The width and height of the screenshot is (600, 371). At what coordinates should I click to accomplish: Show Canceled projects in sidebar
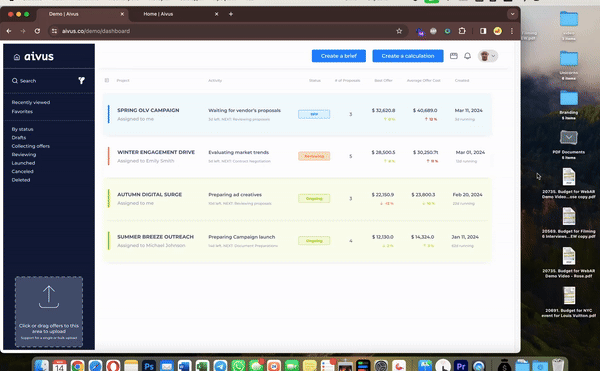23,171
